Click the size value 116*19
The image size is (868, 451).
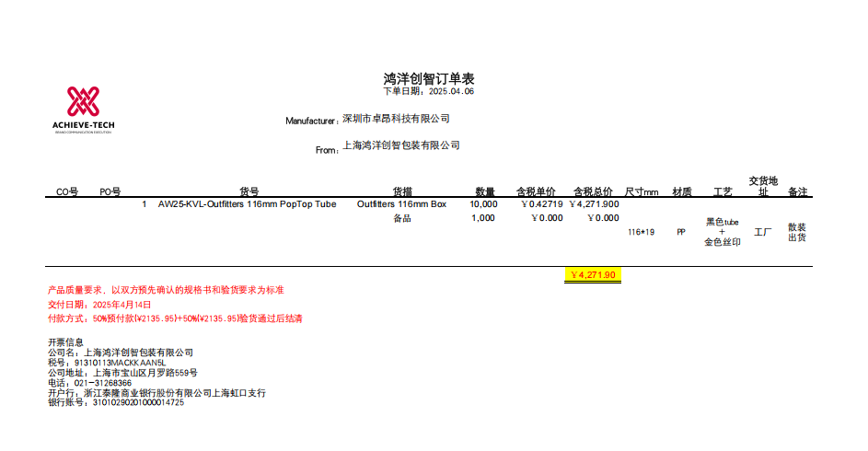641,233
